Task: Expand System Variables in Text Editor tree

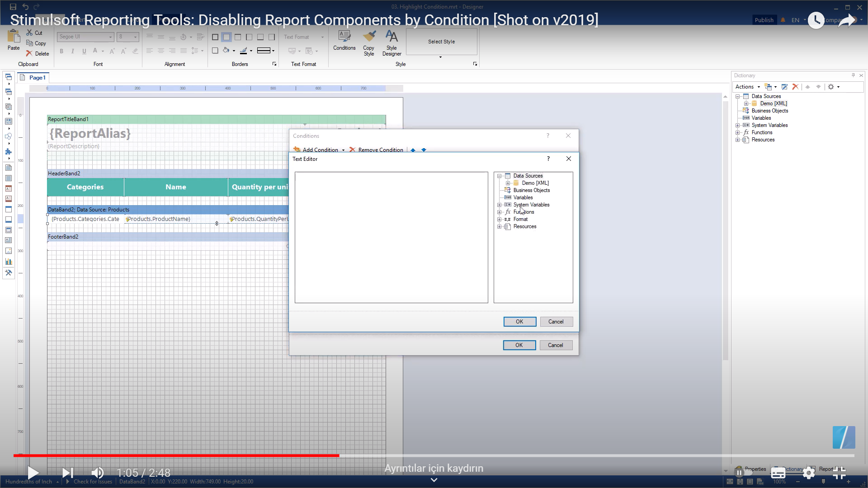Action: (x=499, y=205)
